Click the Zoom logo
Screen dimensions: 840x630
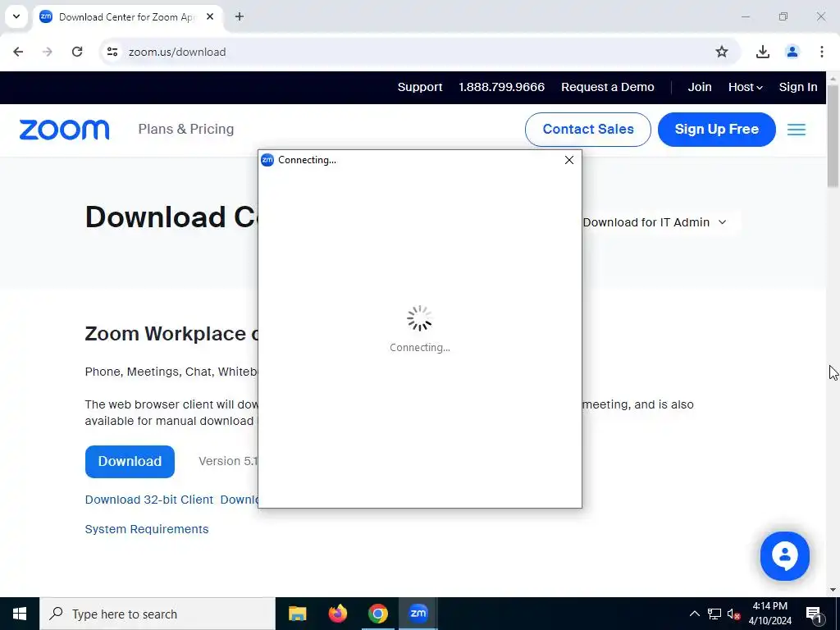64,130
